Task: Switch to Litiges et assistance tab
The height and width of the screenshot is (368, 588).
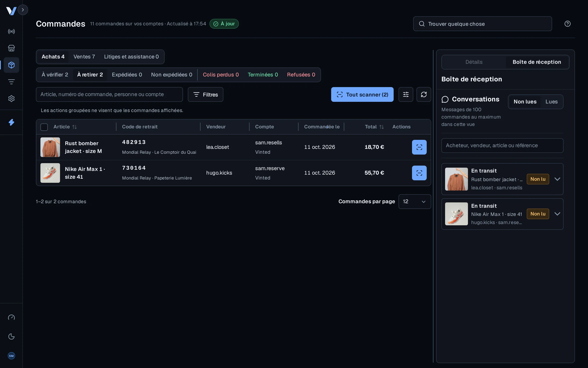Action: coord(131,57)
